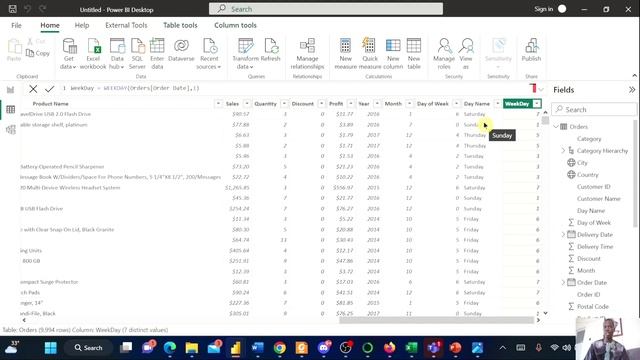This screenshot has height=360, width=640.
Task: Collapse the Fields pane
Action: click(x=632, y=90)
